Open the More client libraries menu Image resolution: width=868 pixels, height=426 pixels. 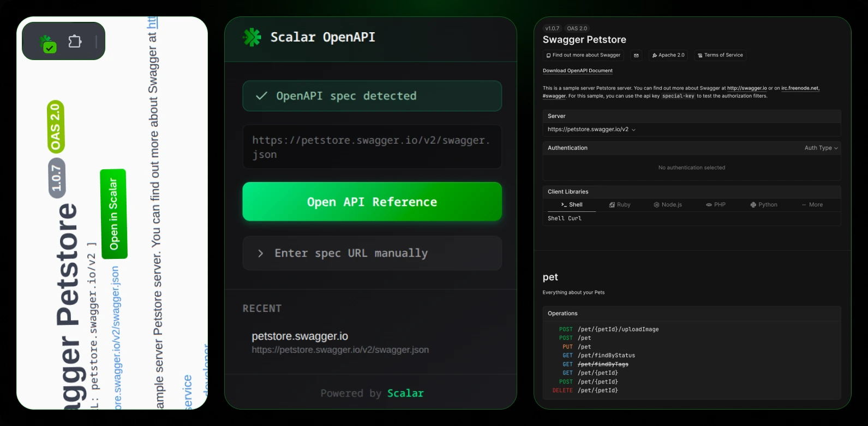click(x=812, y=205)
